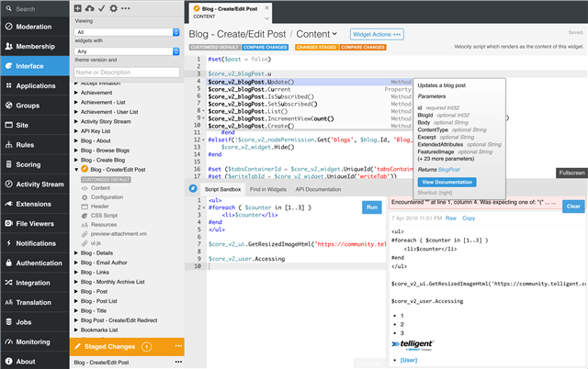Viewport: 588px width, 369px height.
Task: Click the Activity Stream icon
Action: [8, 184]
